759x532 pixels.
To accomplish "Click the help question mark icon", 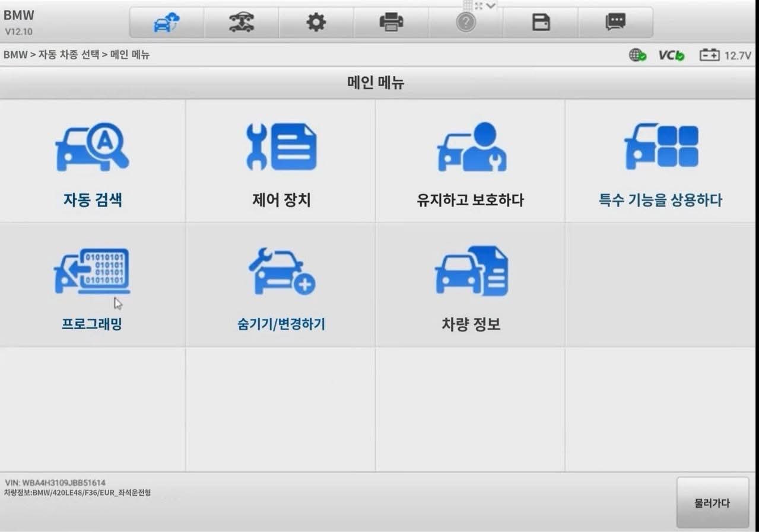I will (466, 23).
